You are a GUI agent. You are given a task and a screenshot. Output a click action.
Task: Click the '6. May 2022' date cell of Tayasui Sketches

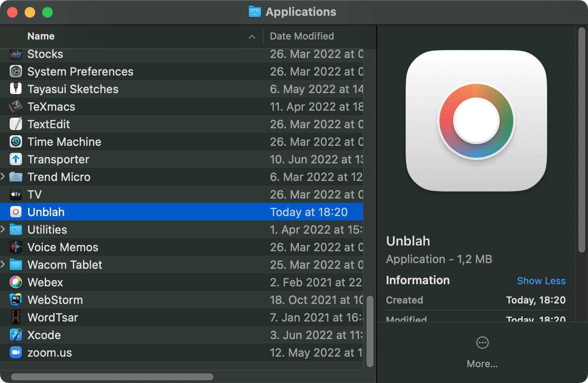tap(316, 89)
